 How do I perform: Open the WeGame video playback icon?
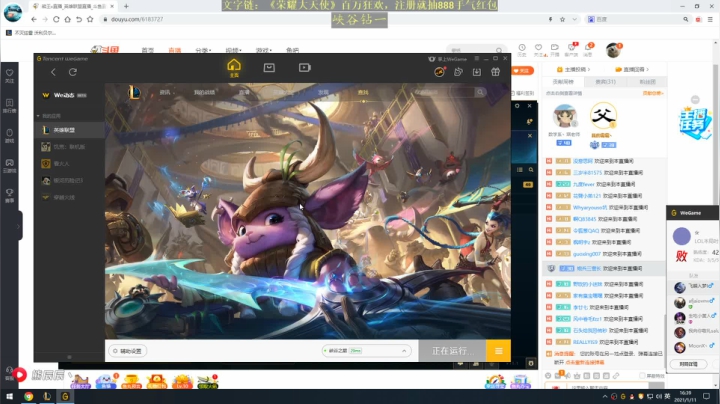click(x=304, y=67)
